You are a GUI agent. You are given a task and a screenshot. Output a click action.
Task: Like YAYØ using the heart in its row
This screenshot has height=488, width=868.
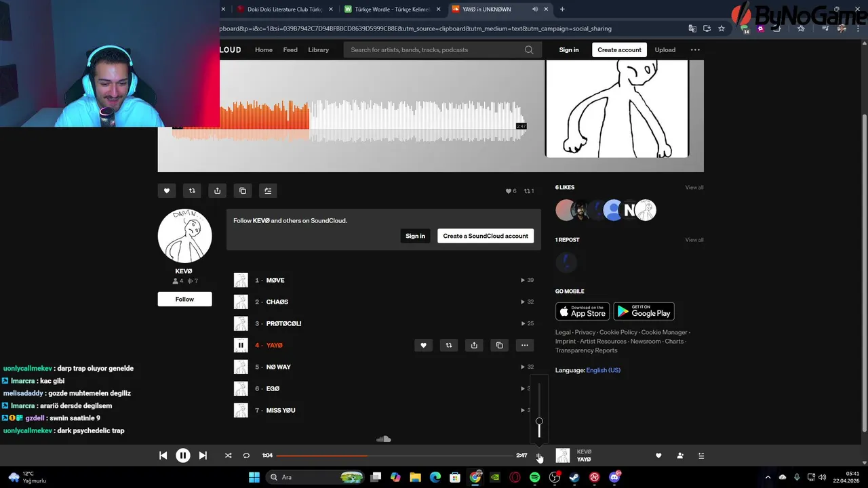(423, 345)
